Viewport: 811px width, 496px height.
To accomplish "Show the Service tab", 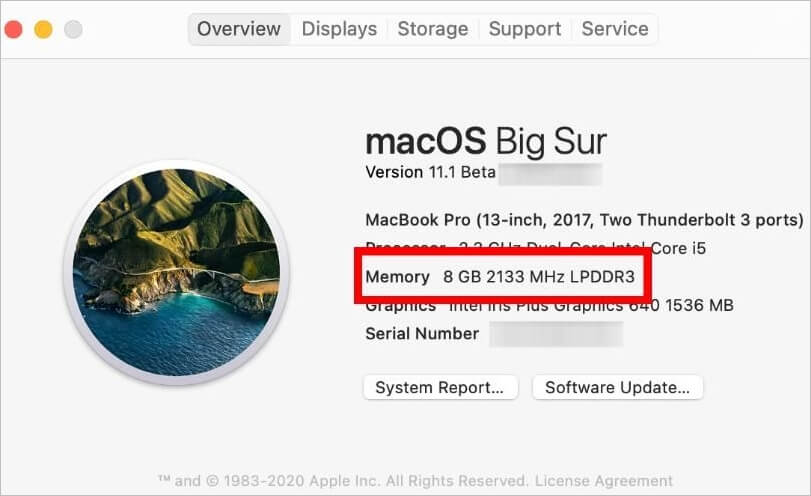I will [x=615, y=29].
